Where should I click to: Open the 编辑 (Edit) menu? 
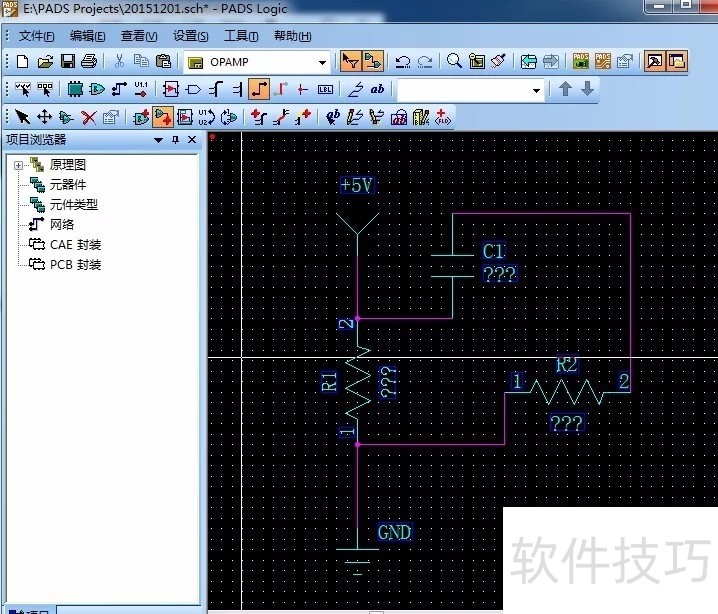point(87,36)
